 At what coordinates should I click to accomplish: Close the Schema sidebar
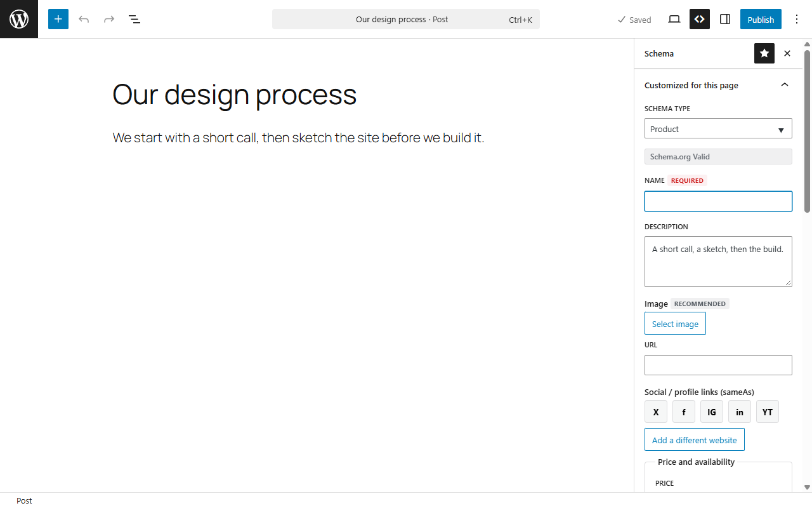point(787,53)
